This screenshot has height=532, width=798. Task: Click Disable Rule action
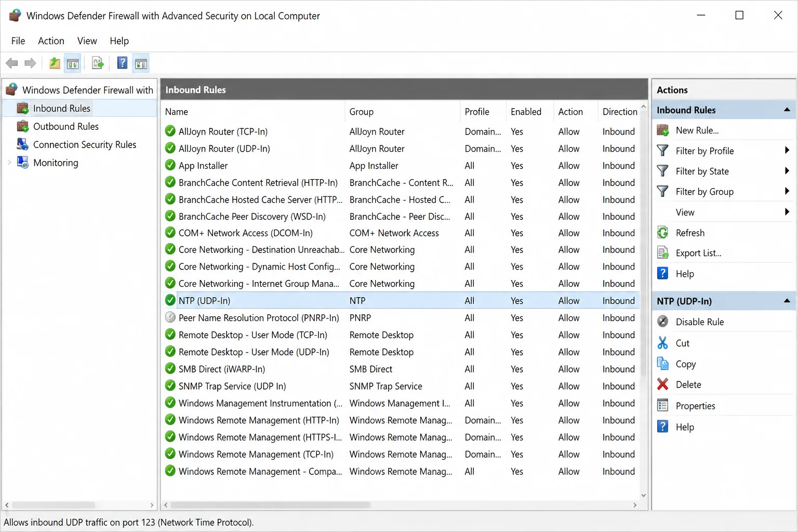click(x=699, y=322)
